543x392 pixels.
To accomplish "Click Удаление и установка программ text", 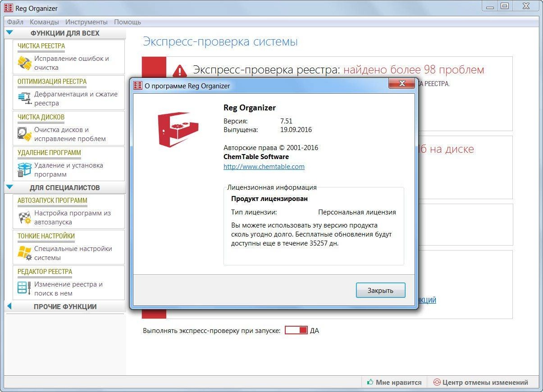I will click(x=68, y=170).
